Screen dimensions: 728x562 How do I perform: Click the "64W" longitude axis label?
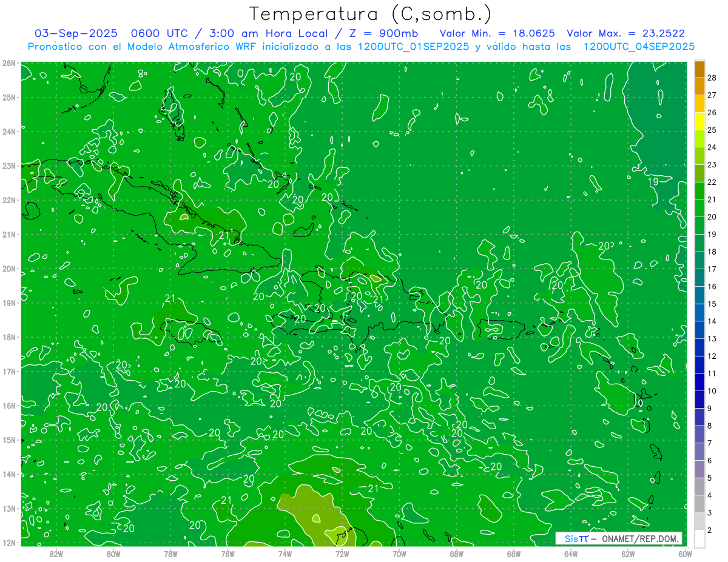click(x=571, y=553)
